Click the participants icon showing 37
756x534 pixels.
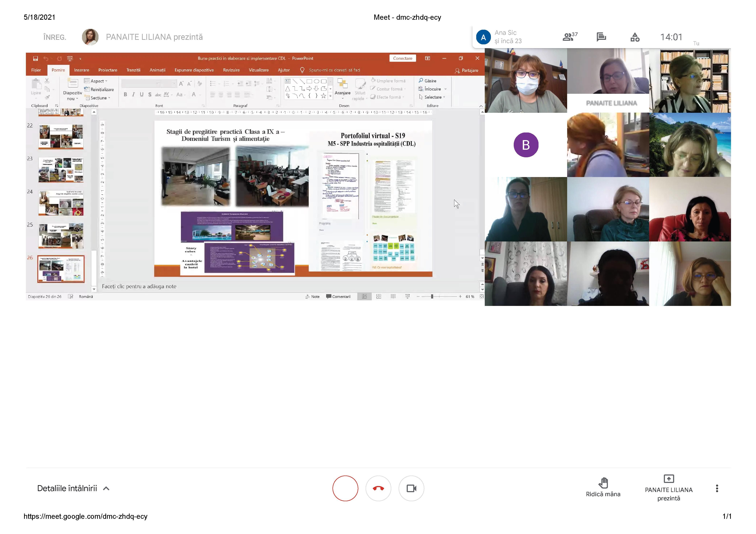point(570,37)
